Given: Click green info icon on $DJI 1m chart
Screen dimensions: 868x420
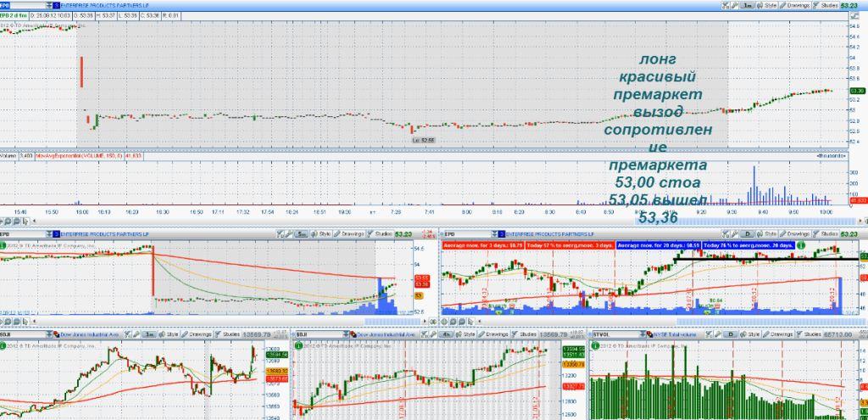Looking at the screenshot, I should pyautogui.click(x=3, y=345).
